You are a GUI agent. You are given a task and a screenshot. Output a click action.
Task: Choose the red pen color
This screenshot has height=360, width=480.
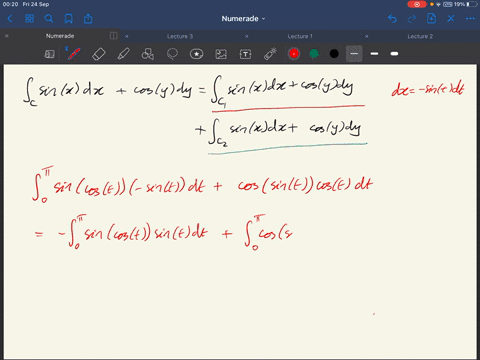coord(294,54)
